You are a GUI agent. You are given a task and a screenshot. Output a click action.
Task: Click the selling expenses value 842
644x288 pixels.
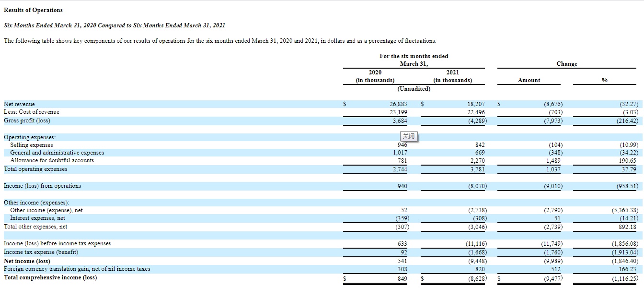pos(480,145)
